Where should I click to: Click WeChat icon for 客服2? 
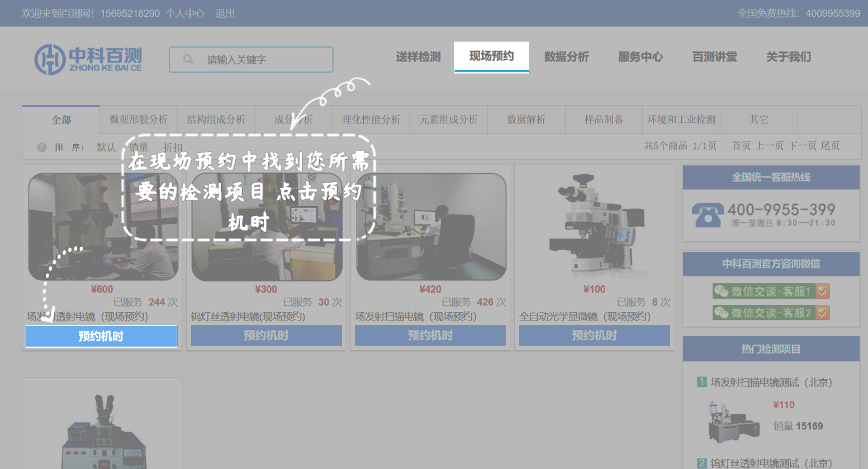(722, 313)
